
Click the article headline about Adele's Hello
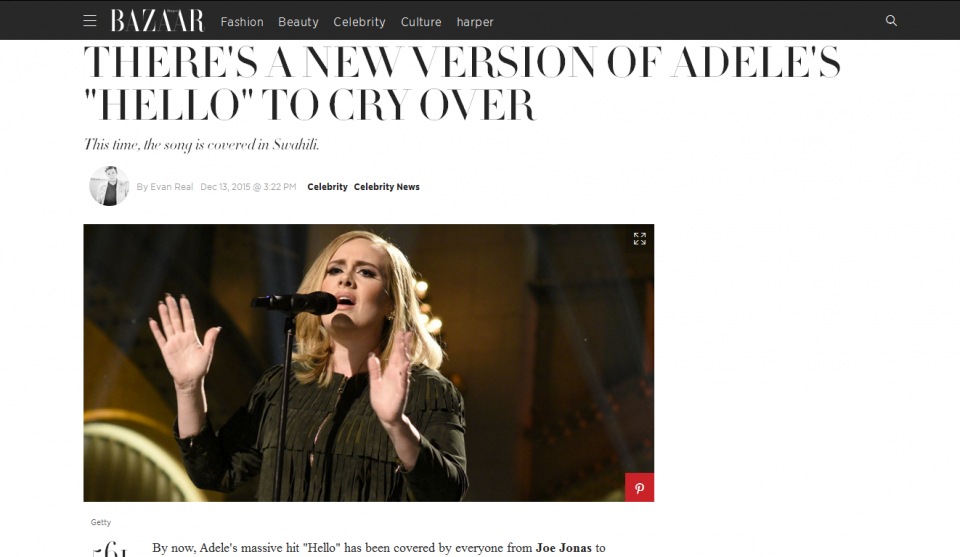coord(462,83)
